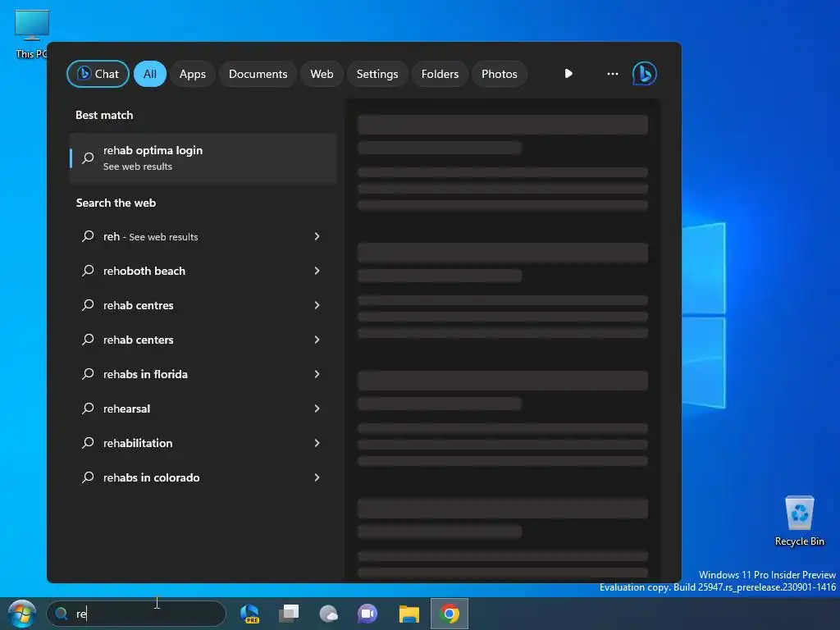
Task: Expand the rehabs in colorado chevron
Action: click(x=317, y=477)
